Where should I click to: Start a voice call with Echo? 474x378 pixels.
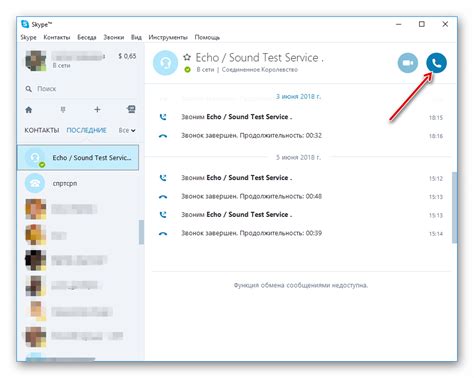pos(436,63)
